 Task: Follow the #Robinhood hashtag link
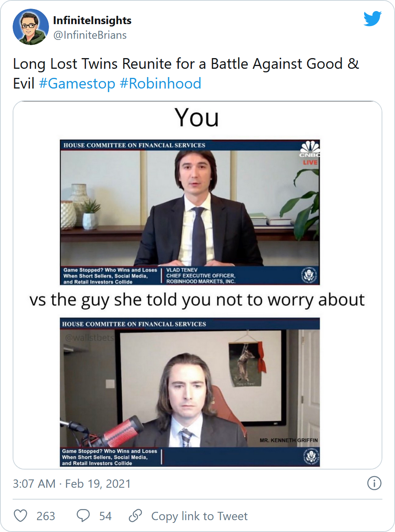coord(160,84)
